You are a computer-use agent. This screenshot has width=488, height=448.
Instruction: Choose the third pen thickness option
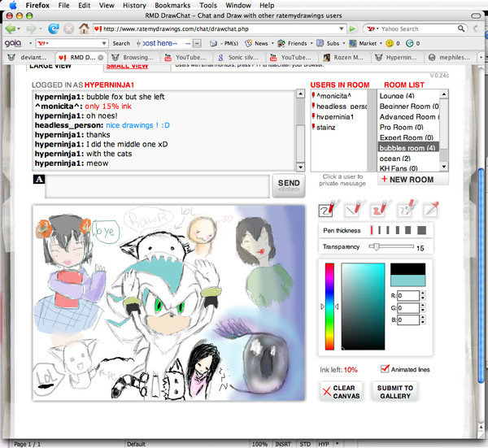(x=388, y=230)
